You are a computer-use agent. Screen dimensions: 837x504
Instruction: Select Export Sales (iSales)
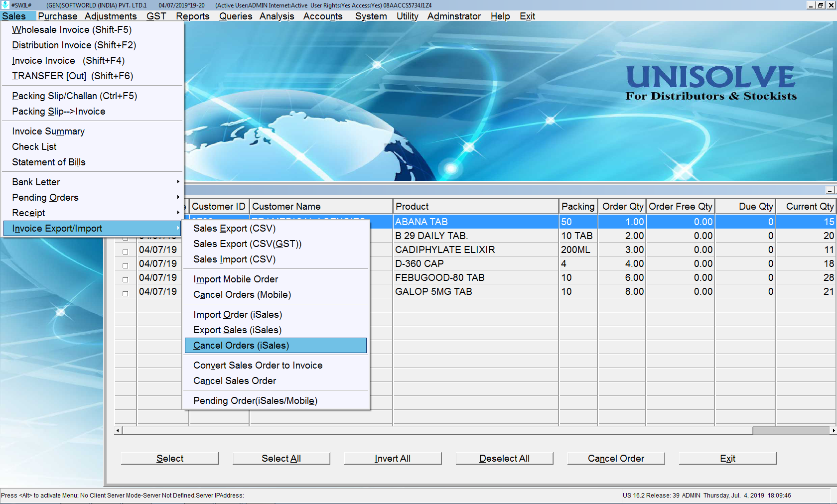tap(276, 330)
